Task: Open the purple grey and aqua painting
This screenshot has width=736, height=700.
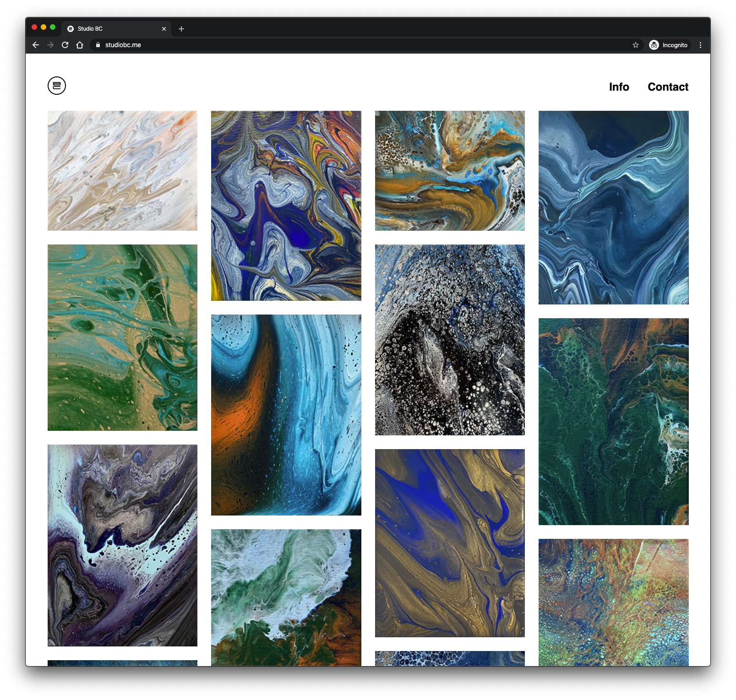Action: pyautogui.click(x=122, y=545)
